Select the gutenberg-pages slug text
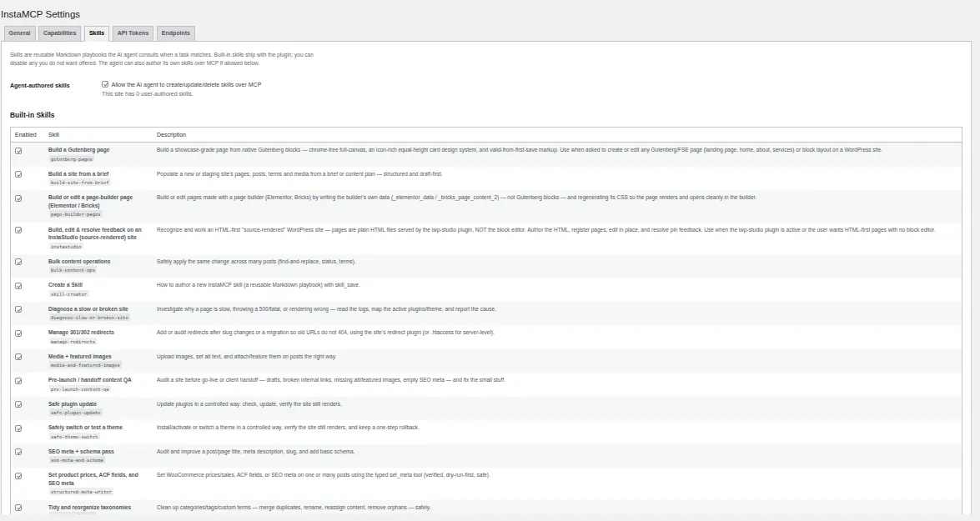 click(x=71, y=159)
